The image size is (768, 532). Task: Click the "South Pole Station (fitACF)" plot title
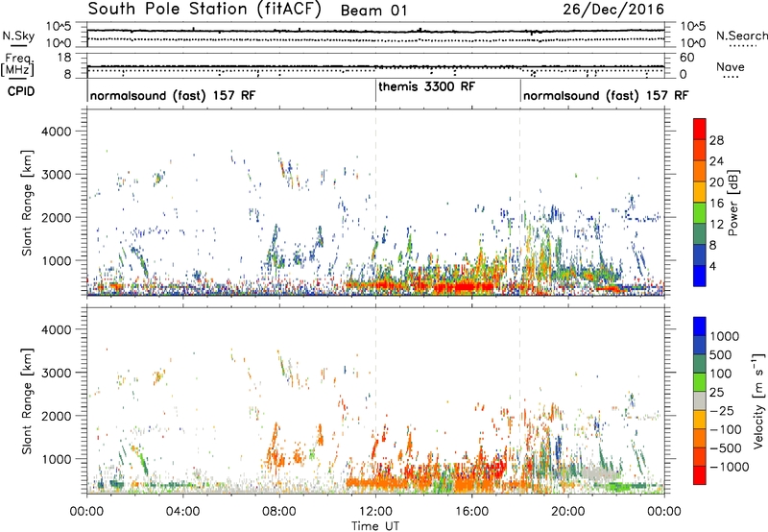pyautogui.click(x=204, y=10)
